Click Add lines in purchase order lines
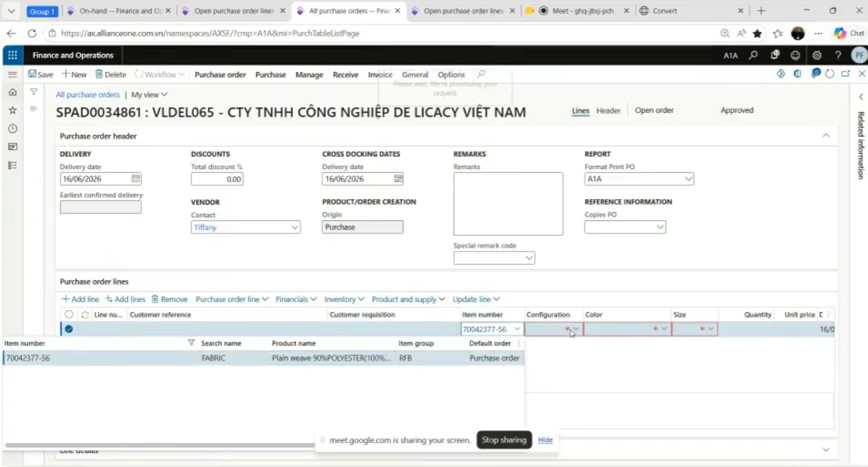The image size is (868, 467). tap(125, 299)
